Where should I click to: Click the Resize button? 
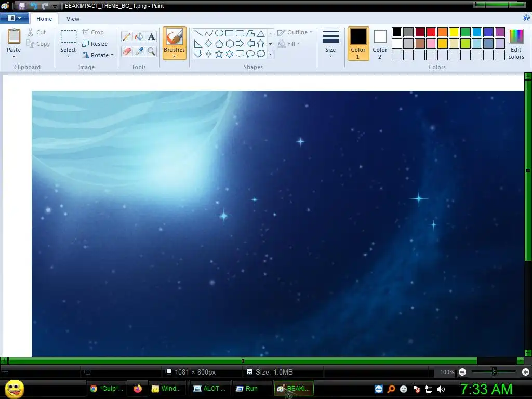[x=95, y=44]
